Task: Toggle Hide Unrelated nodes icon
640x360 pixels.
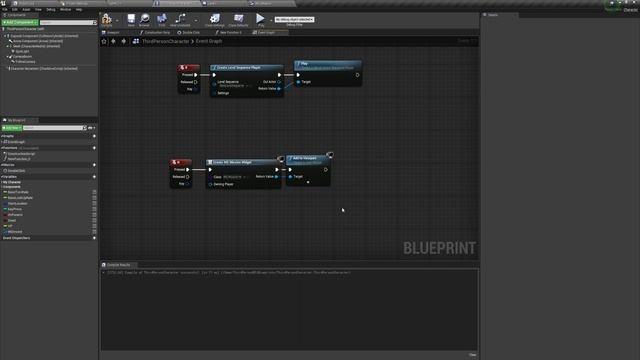Action: [180, 19]
